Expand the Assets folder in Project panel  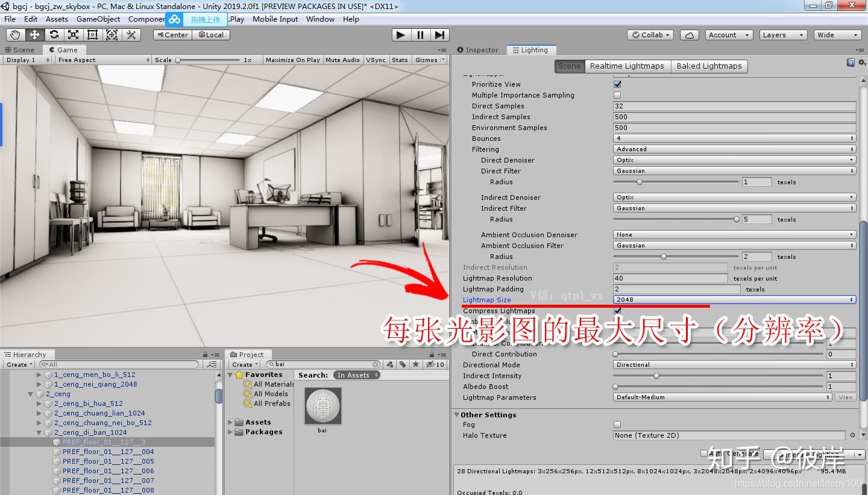[x=230, y=422]
